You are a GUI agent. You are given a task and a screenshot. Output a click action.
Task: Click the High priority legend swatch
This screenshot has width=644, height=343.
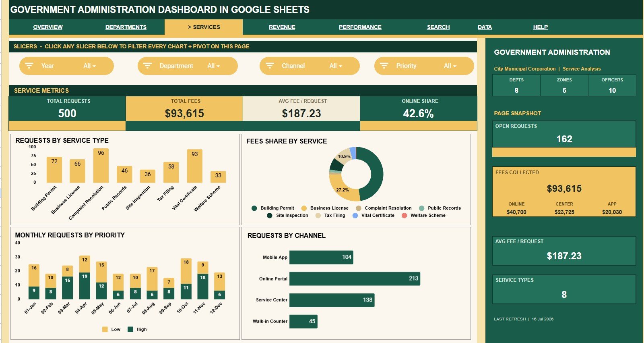coord(130,329)
